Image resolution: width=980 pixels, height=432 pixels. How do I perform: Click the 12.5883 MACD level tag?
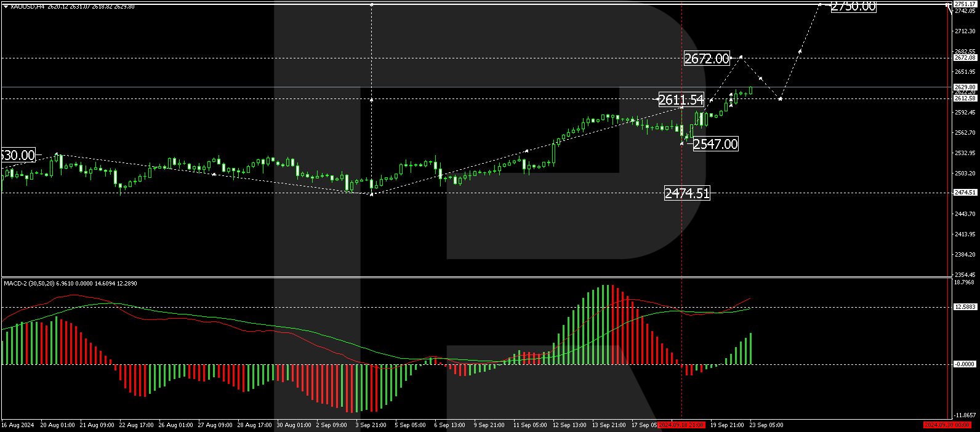point(965,306)
